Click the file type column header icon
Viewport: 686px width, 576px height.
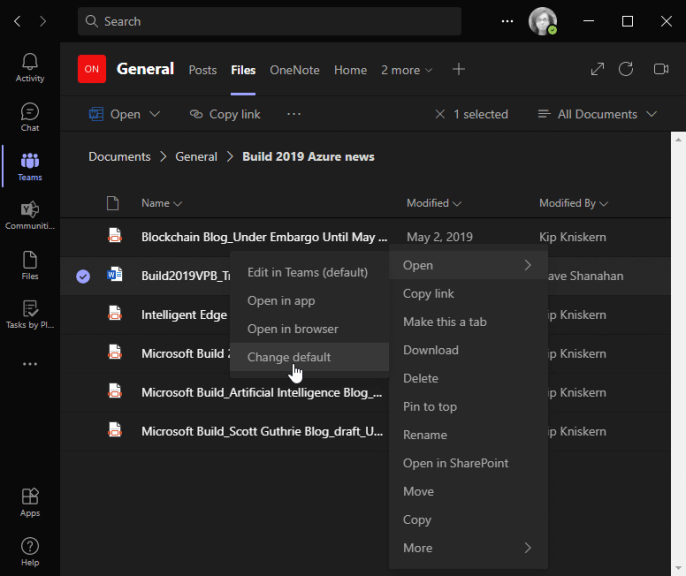113,203
